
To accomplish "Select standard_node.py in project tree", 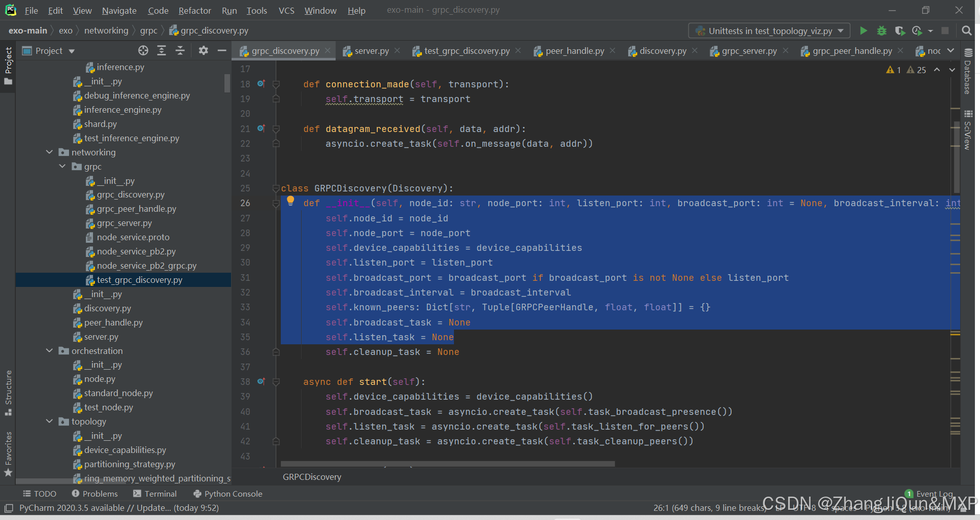I will tap(118, 393).
